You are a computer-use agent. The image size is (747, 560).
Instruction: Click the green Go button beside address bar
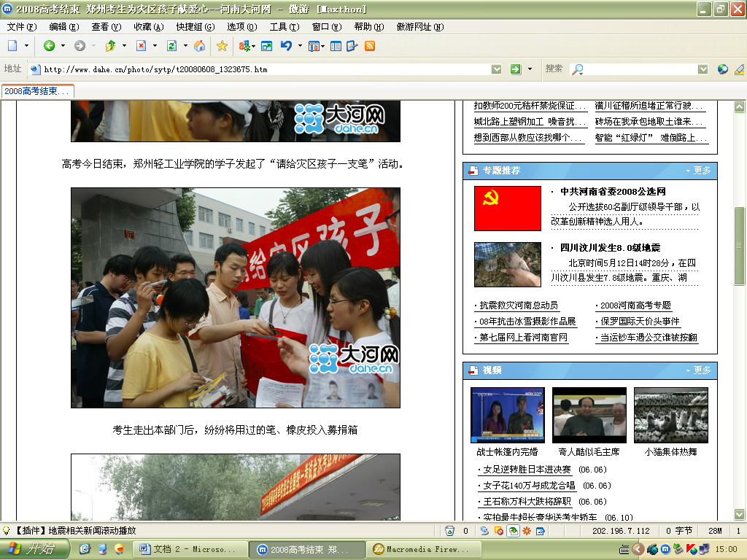(x=516, y=69)
